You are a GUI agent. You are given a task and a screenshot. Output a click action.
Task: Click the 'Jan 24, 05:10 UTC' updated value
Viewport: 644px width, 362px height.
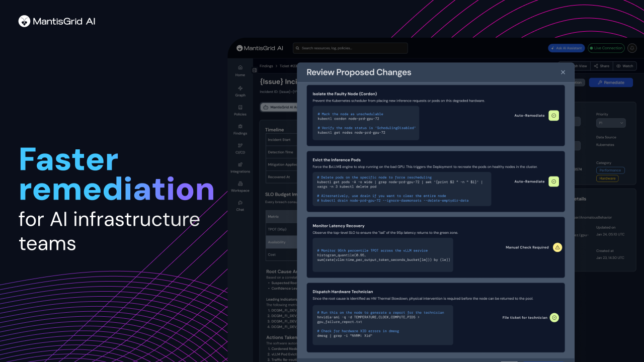(x=610, y=234)
